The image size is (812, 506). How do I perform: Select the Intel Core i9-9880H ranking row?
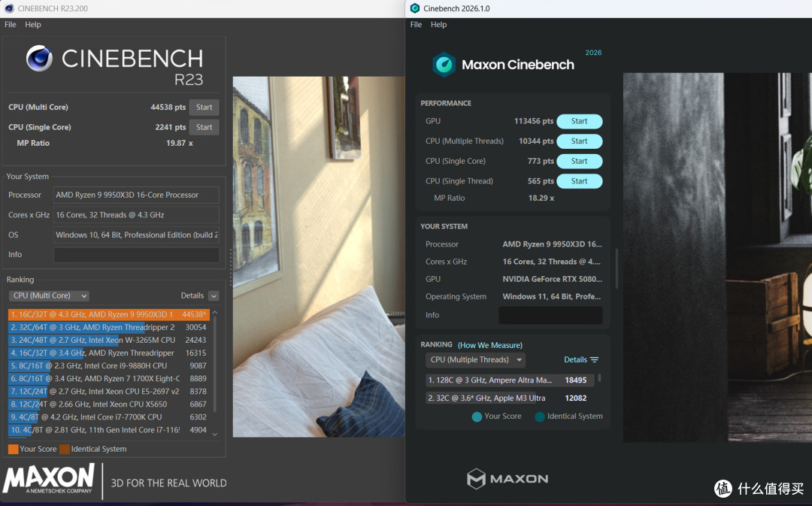[109, 365]
